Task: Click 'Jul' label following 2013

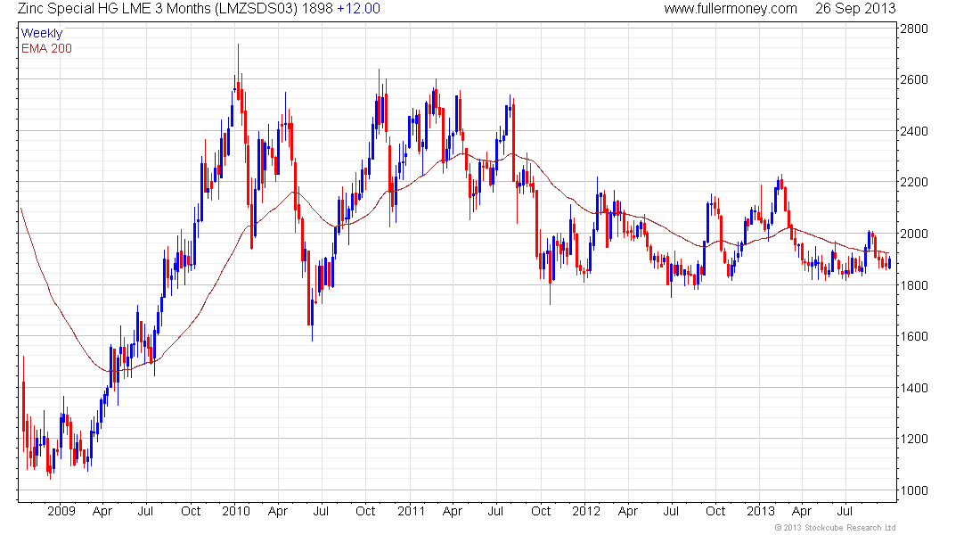Action: [845, 511]
